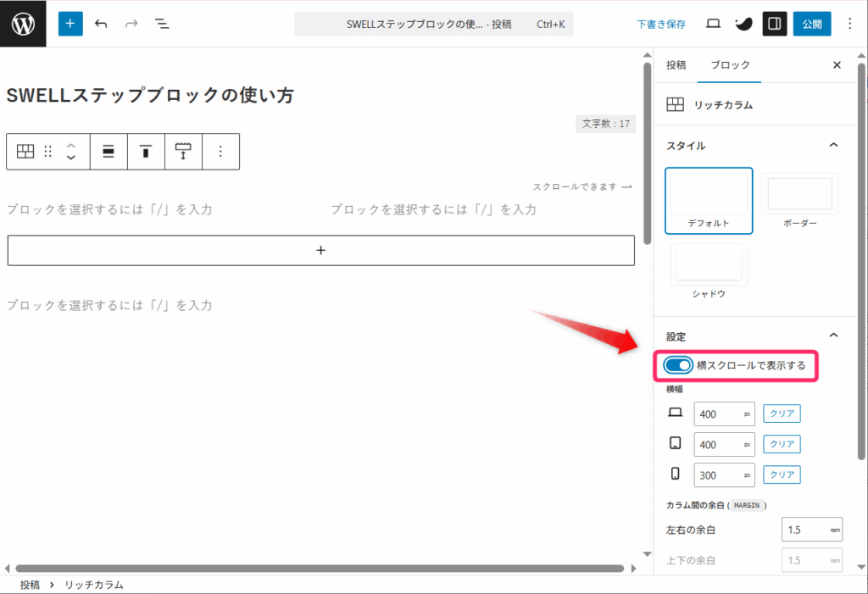Screen dimensions: 868x594
Task: Click 下書き保存 to save draft
Action: coord(661,25)
